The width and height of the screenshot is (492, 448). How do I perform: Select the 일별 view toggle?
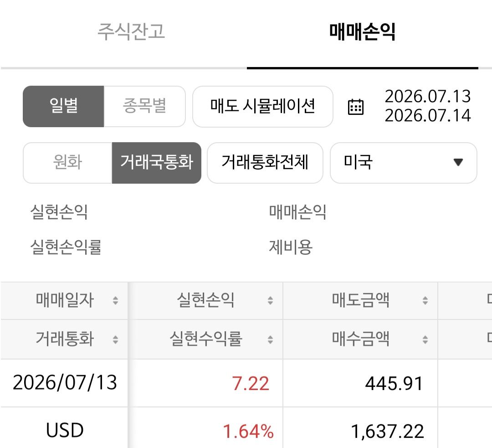point(63,107)
